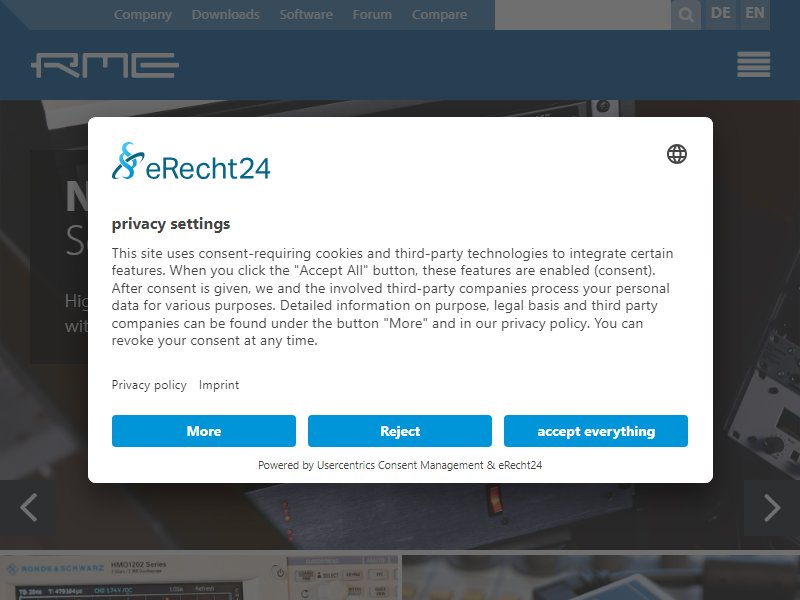Click the search magnifier icon
800x600 pixels.
[x=686, y=14]
